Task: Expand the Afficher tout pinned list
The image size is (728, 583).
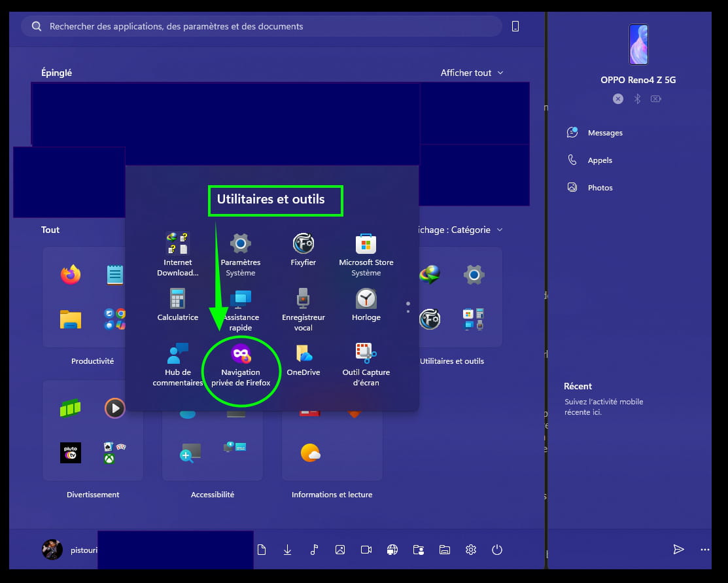Action: (472, 73)
